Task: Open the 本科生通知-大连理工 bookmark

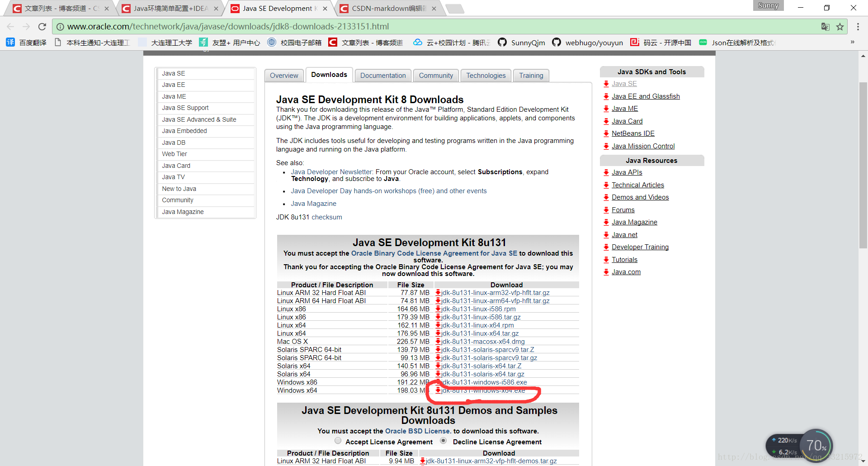Action: [x=92, y=43]
